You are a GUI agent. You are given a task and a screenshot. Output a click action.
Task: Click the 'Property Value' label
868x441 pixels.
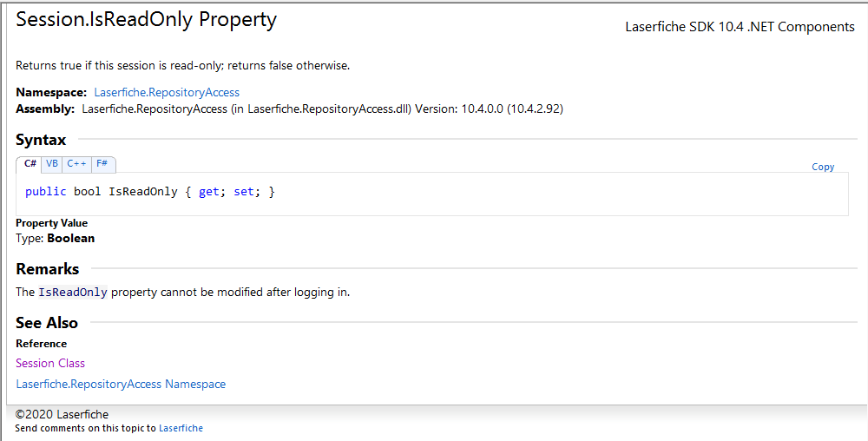pos(51,223)
